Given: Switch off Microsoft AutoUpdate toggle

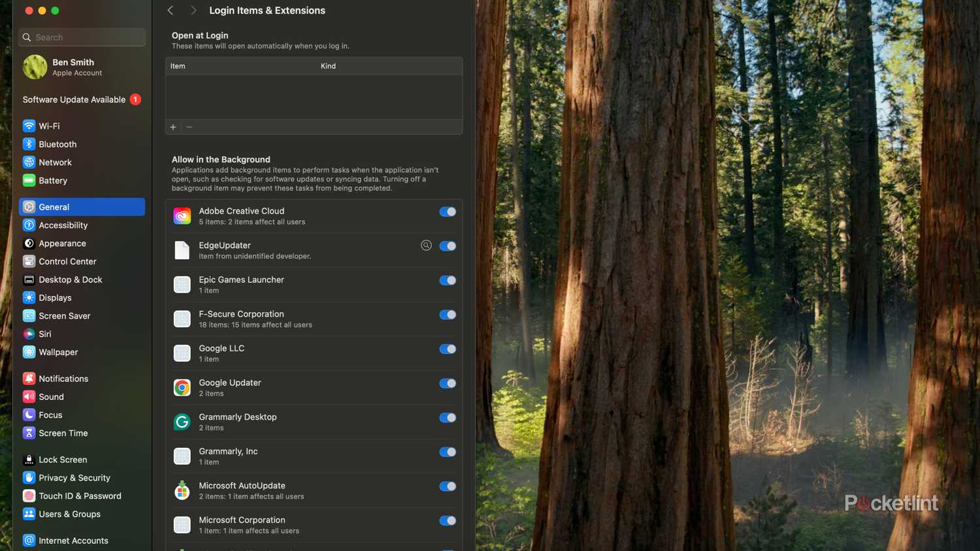Looking at the screenshot, I should pyautogui.click(x=448, y=486).
